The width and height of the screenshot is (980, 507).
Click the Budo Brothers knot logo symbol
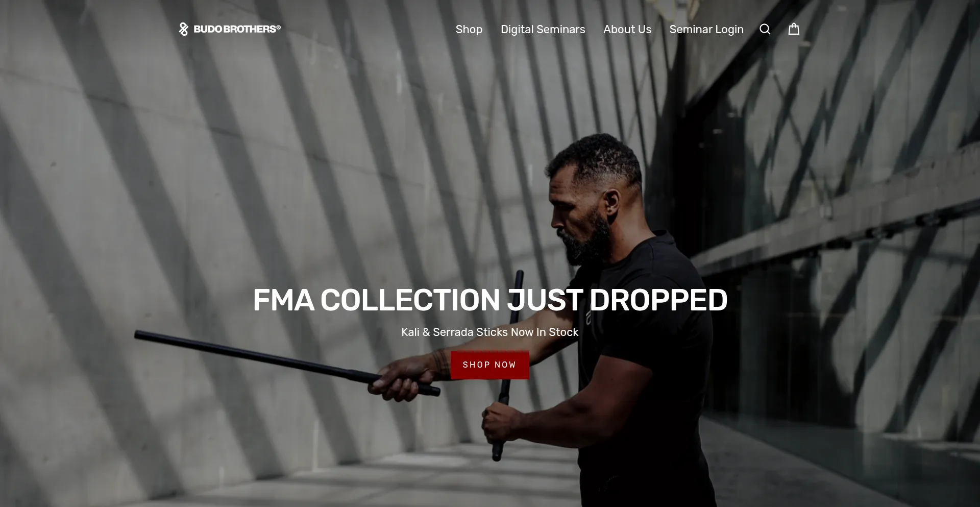[184, 29]
